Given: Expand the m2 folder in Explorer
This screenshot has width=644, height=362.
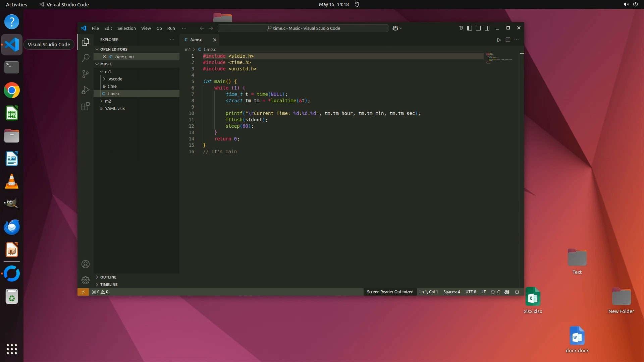Looking at the screenshot, I should (x=108, y=101).
